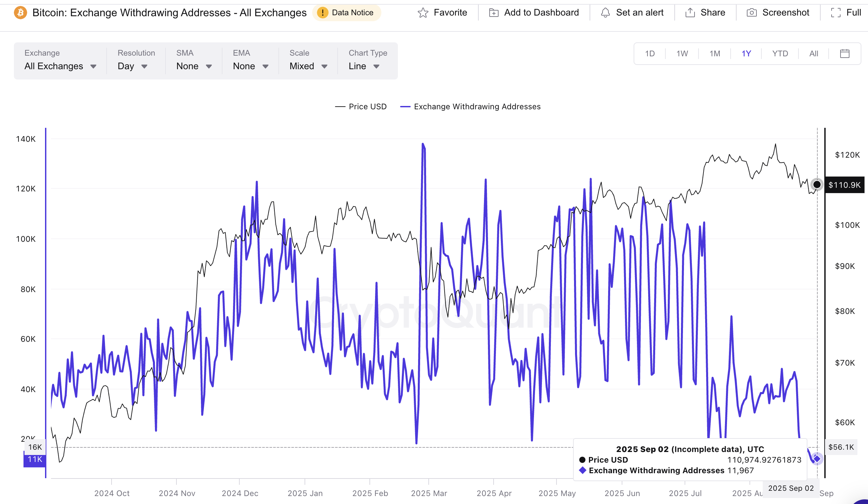Open the calendar date picker icon
This screenshot has height=504, width=868.
coord(844,53)
